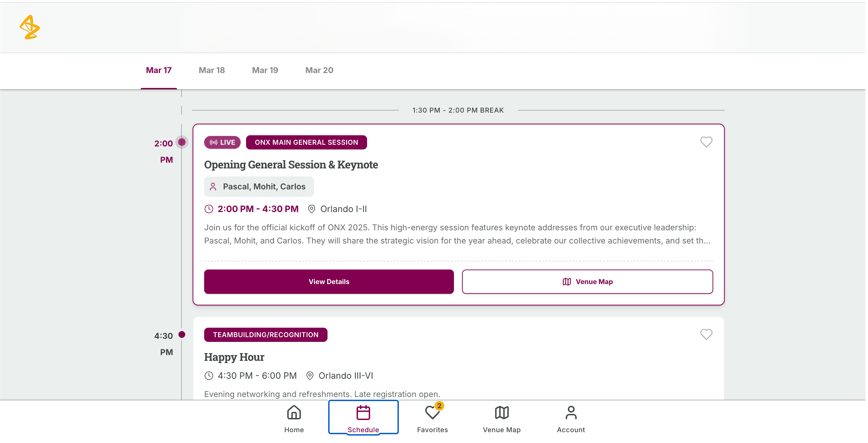Open the Account profile icon
Viewport: 868px width, 443px height.
click(x=571, y=413)
